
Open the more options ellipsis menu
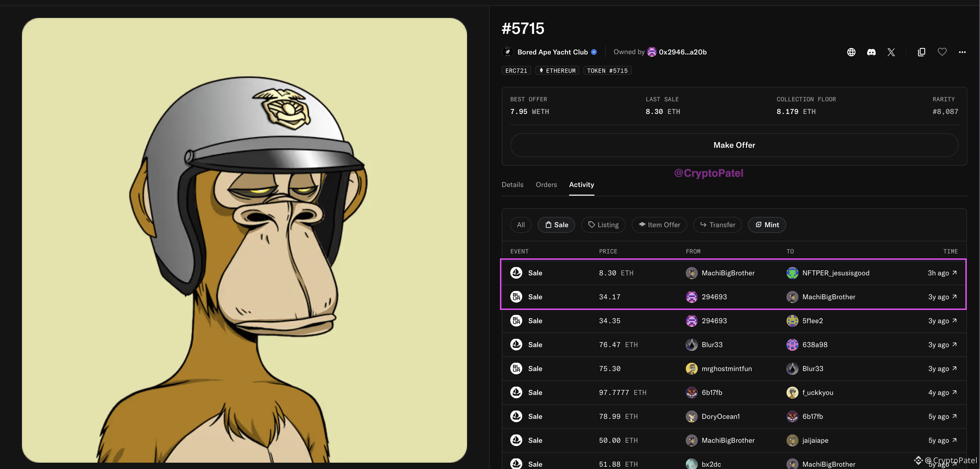coord(962,52)
